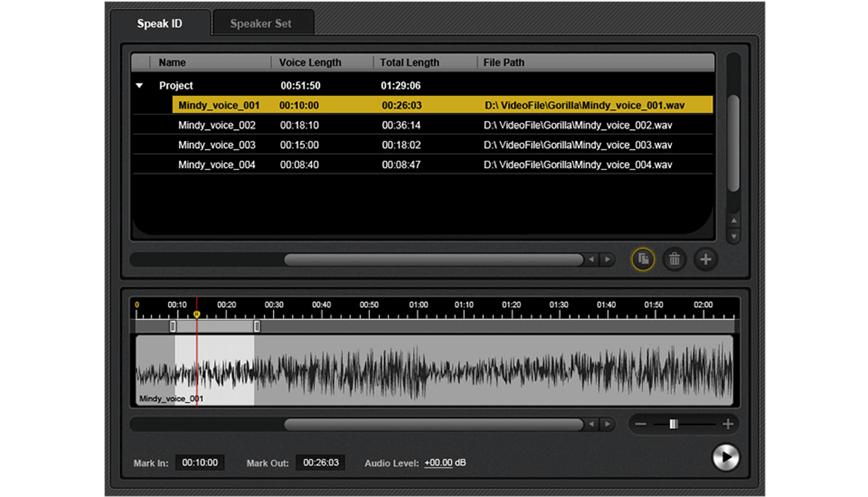Click the Voice Length column header

[x=322, y=62]
